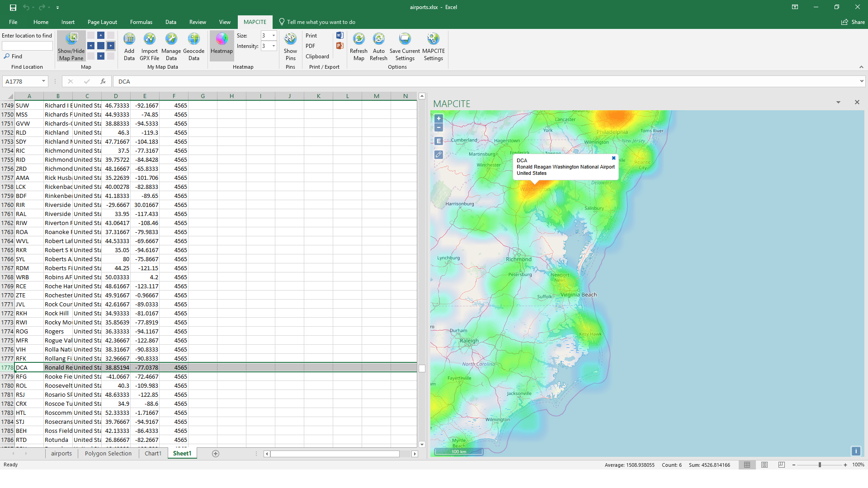Click the PDF export option
Screen dimensions: 868x488
(x=311, y=46)
